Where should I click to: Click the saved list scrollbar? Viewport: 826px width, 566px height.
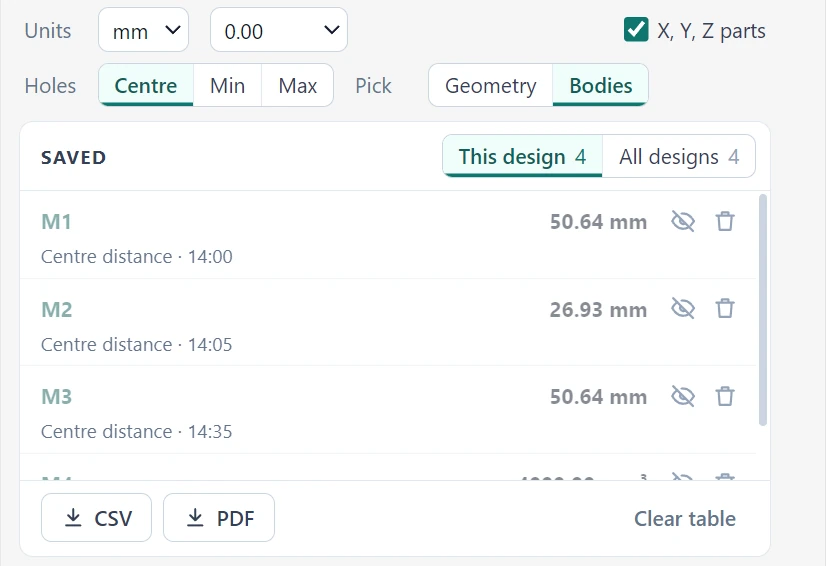tap(762, 310)
